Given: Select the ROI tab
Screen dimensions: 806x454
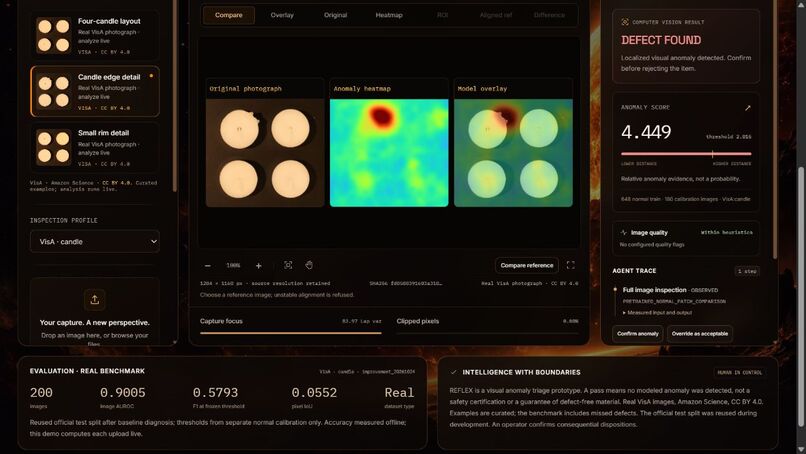Looking at the screenshot, I should [x=443, y=15].
